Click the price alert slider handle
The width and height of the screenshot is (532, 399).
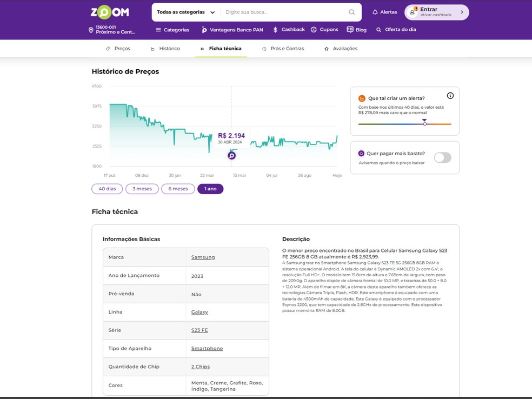[x=424, y=124]
